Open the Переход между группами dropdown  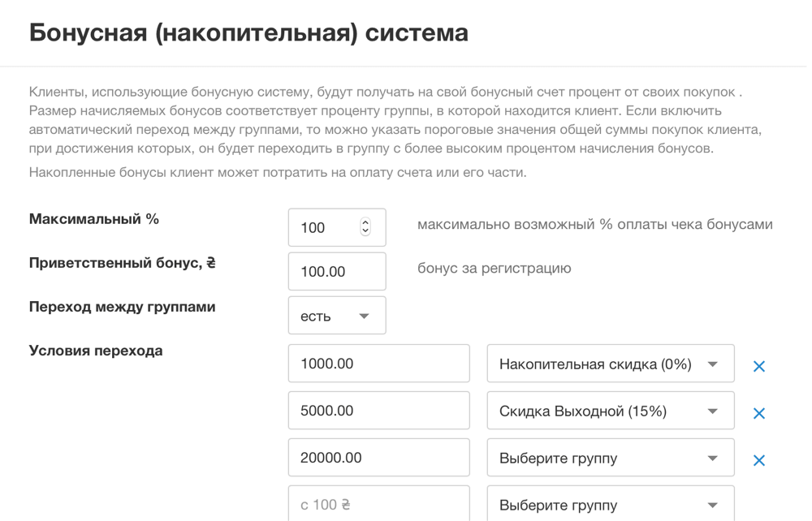[x=336, y=316]
